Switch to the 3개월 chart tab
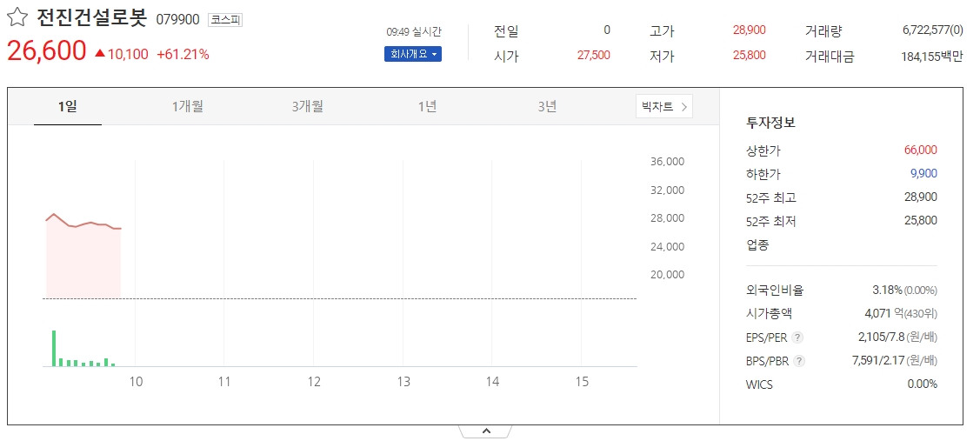980x441 pixels. 308,107
